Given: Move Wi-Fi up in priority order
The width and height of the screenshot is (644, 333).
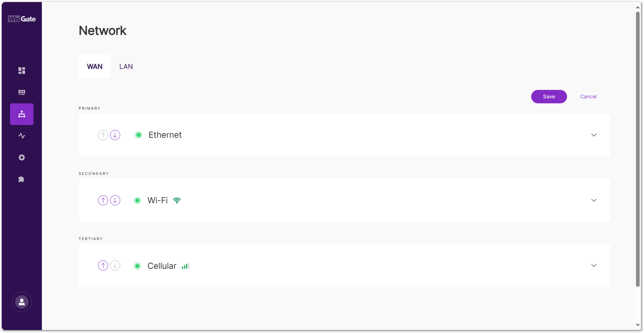Looking at the screenshot, I should click(x=103, y=200).
